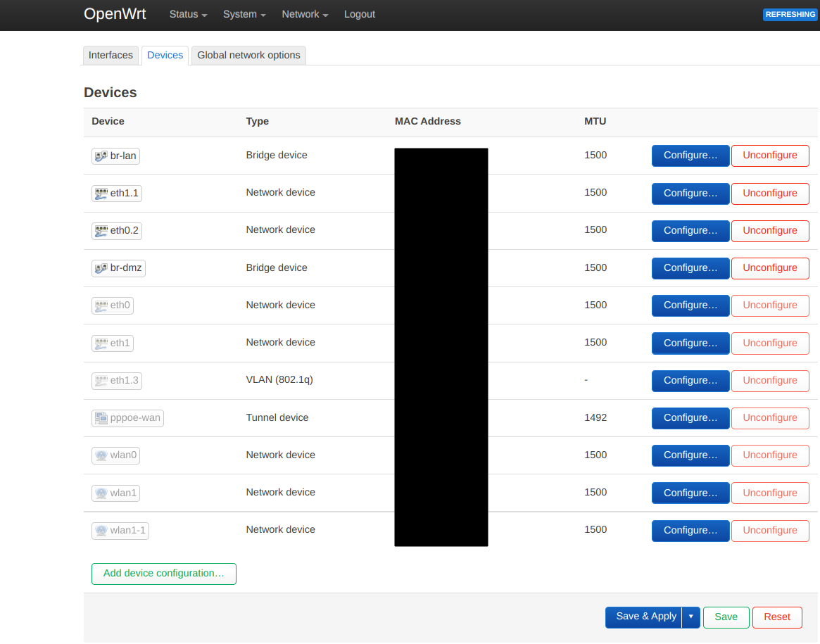Image resolution: width=820 pixels, height=644 pixels.
Task: Click the br-lan bridge device icon
Action: pyautogui.click(x=99, y=156)
